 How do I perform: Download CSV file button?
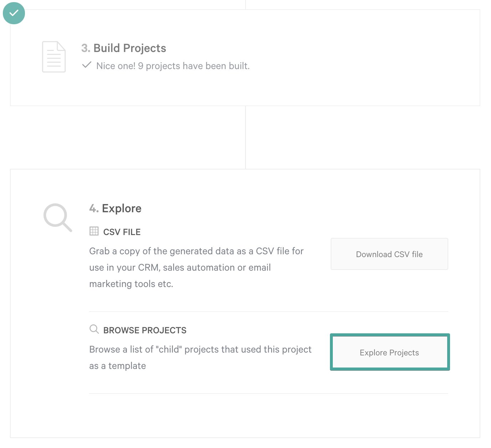(389, 254)
